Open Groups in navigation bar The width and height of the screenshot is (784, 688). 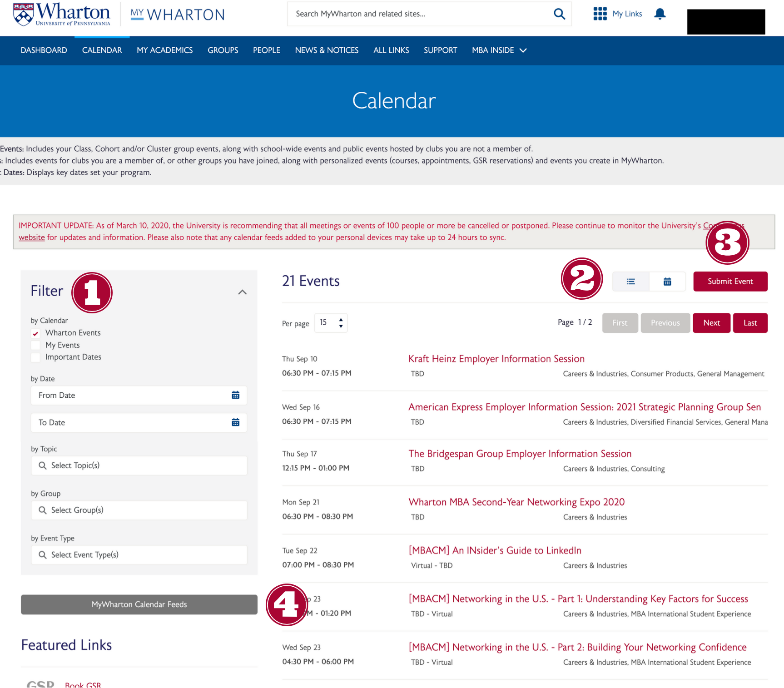[x=223, y=50]
